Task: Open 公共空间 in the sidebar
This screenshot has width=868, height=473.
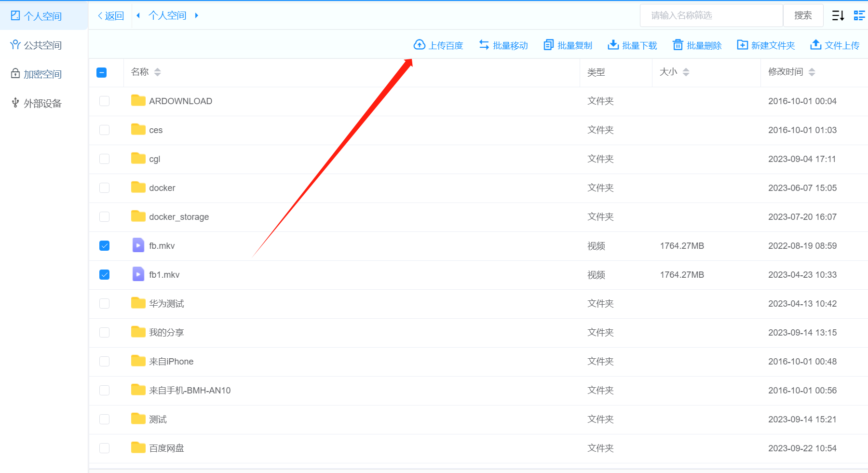Action: 43,45
